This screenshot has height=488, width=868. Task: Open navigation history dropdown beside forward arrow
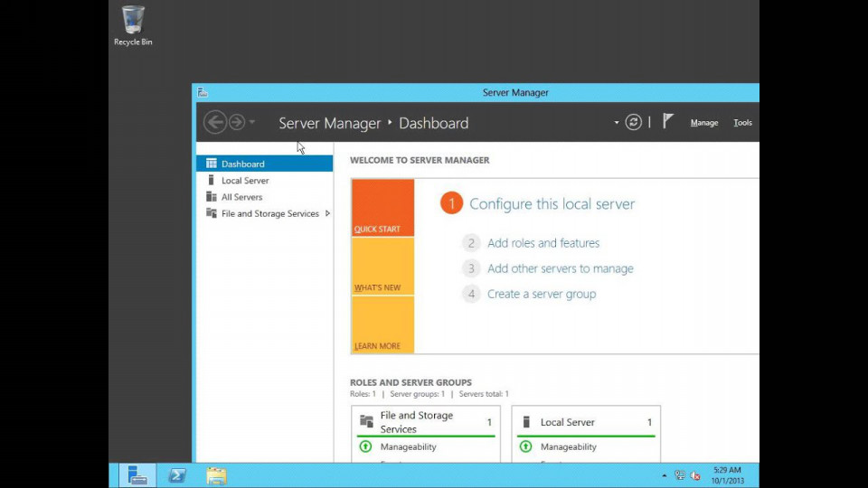coord(252,122)
